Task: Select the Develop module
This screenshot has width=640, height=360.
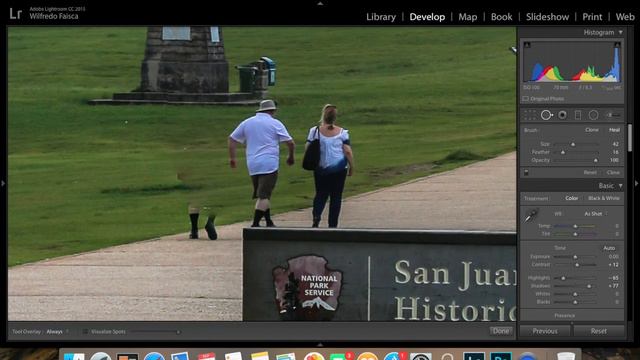Action: (x=427, y=17)
